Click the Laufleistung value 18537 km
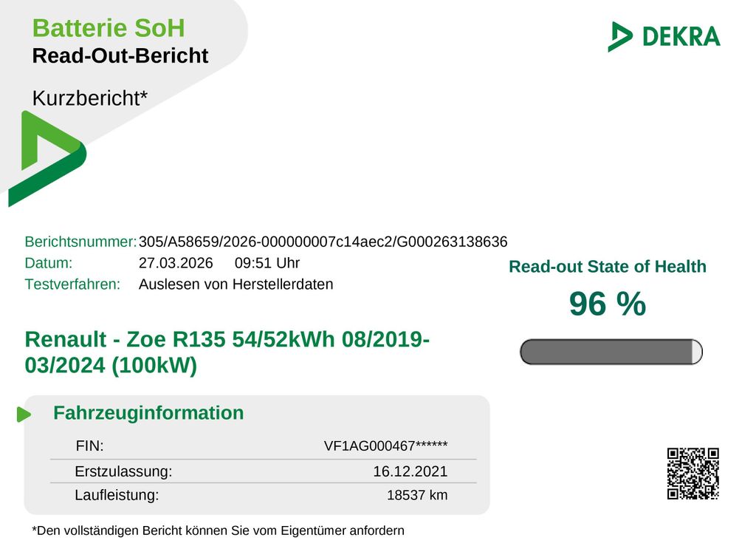 pyautogui.click(x=417, y=495)
